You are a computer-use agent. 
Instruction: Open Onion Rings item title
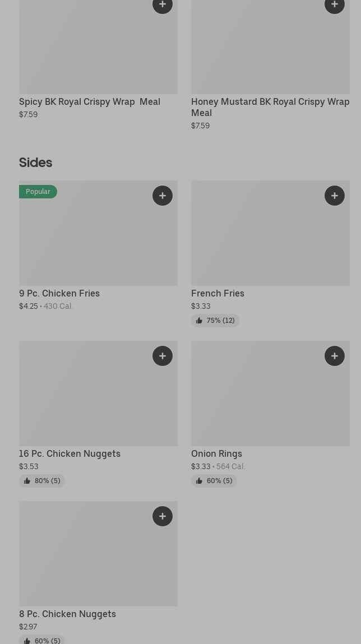216,453
